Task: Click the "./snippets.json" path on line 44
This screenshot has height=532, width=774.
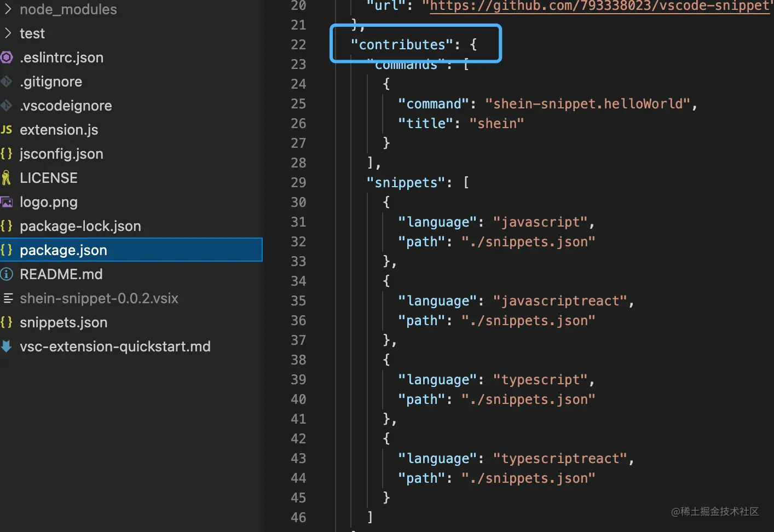Action: [528, 478]
